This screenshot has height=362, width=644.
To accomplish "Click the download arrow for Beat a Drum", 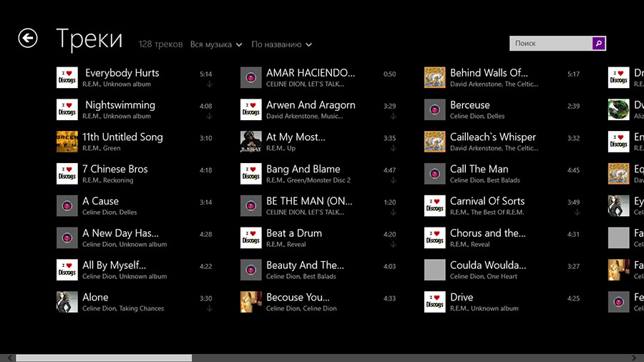I will (x=393, y=244).
